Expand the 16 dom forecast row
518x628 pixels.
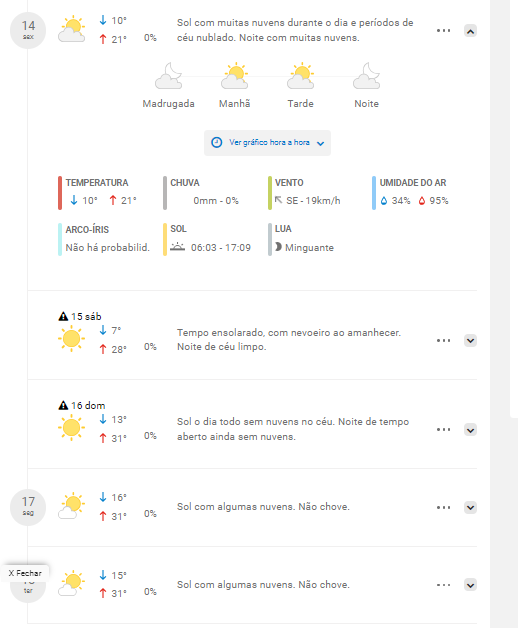[x=470, y=430]
